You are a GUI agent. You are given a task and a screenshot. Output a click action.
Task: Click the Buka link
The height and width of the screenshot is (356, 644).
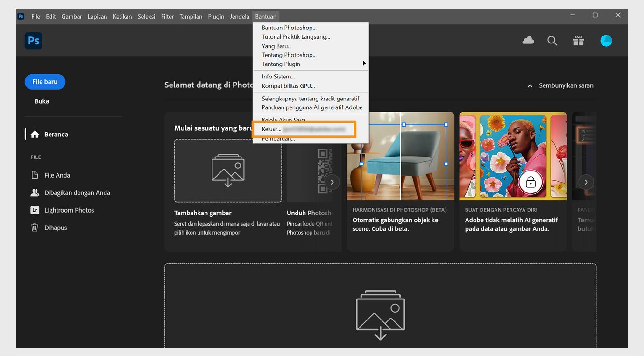click(x=42, y=101)
